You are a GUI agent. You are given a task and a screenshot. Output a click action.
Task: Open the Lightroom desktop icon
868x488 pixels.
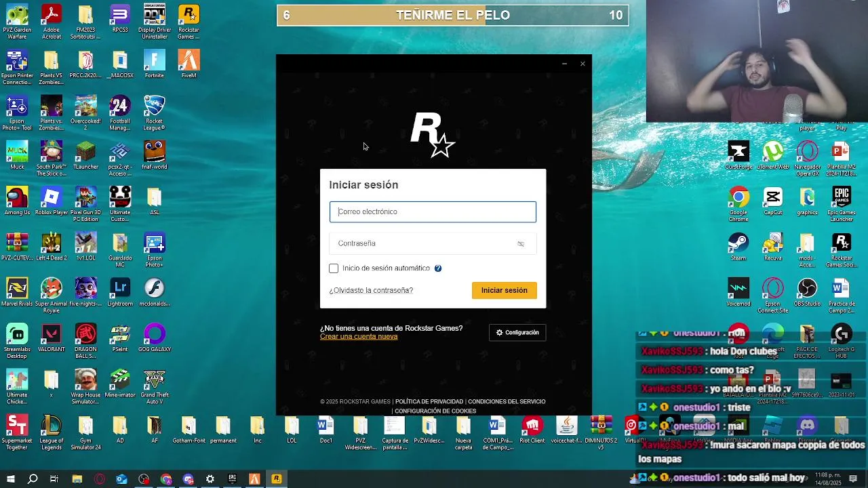point(120,292)
